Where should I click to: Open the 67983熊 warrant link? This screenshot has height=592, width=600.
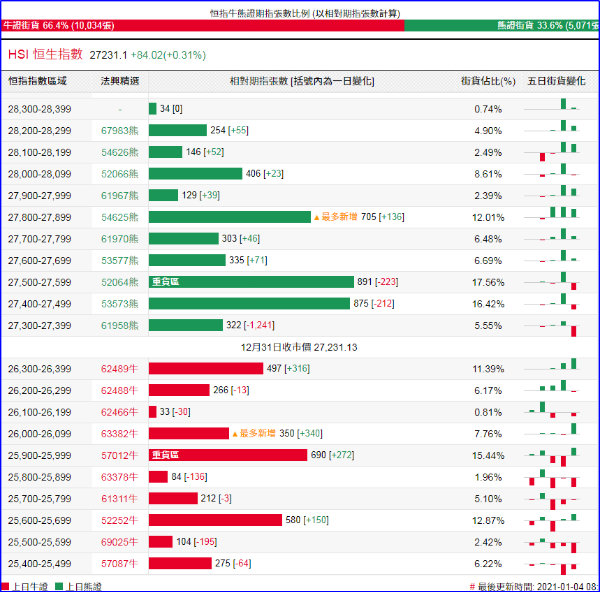[x=119, y=131]
